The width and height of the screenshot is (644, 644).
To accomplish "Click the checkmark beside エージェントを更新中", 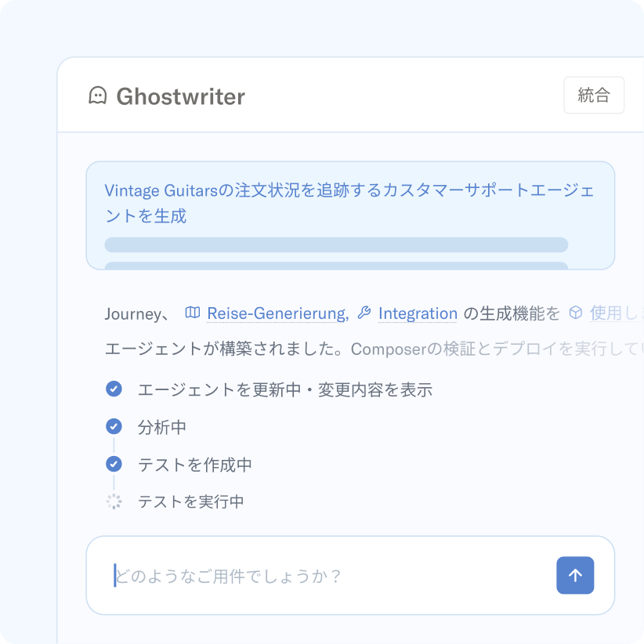I will pyautogui.click(x=114, y=389).
